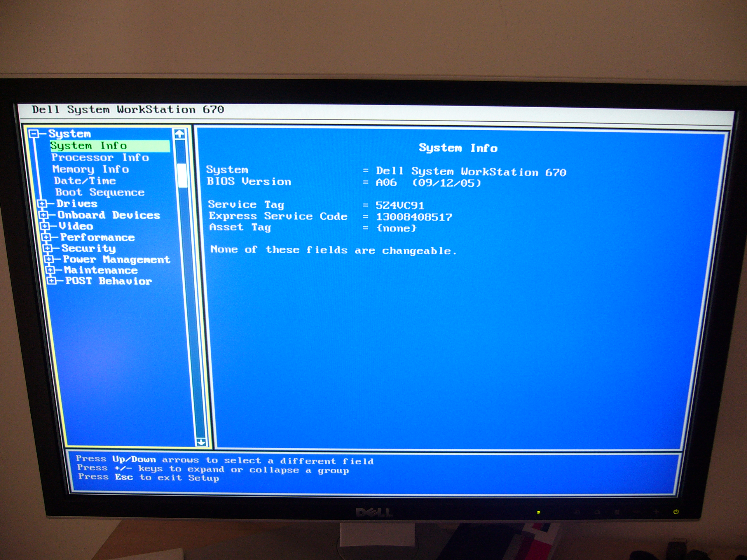This screenshot has width=747, height=560.
Task: Click the Express Service Code field label
Action: click(278, 216)
